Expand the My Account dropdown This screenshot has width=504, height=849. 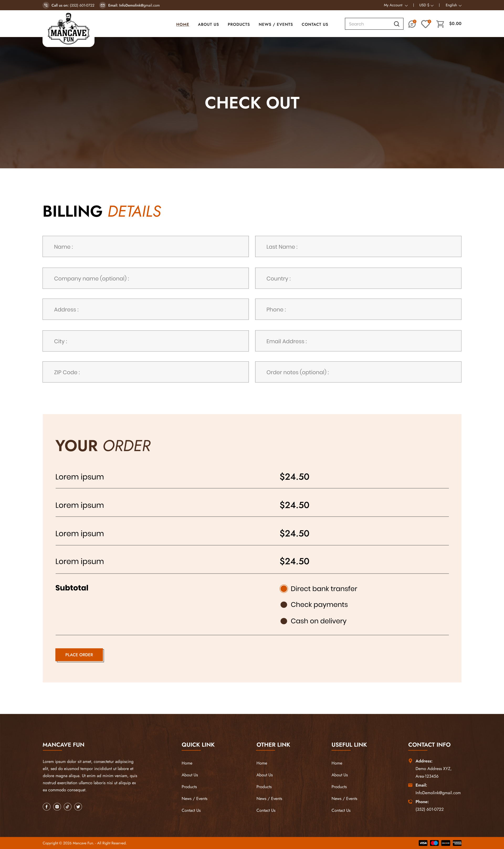click(395, 6)
